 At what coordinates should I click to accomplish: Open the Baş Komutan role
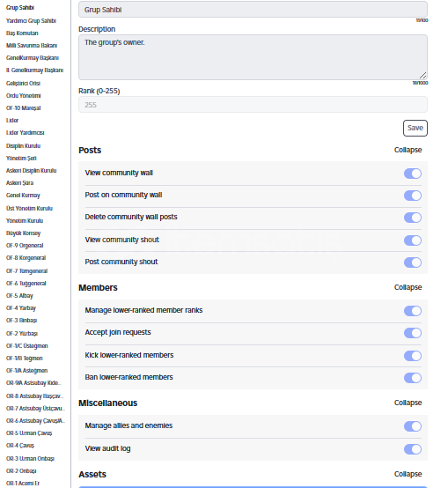22,33
